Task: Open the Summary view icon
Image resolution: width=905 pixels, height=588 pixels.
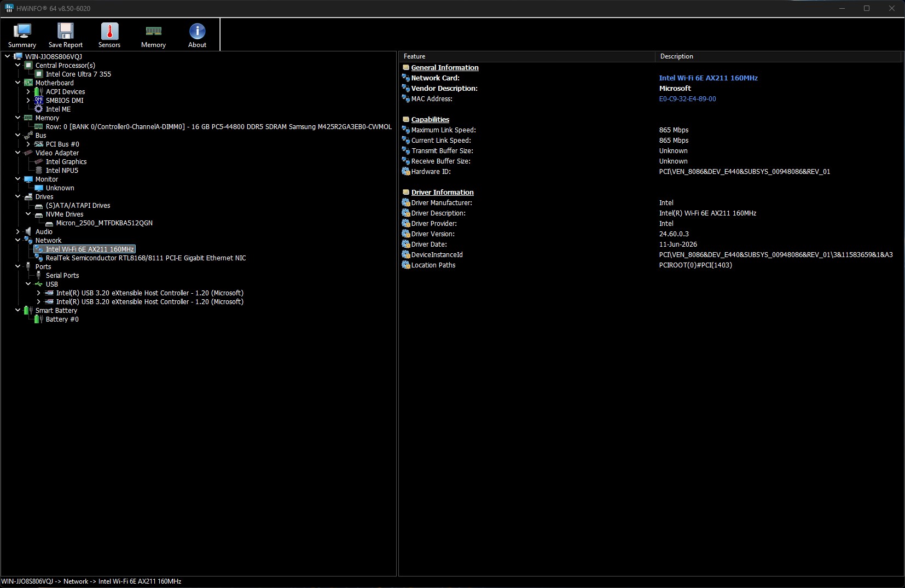Action: [22, 31]
